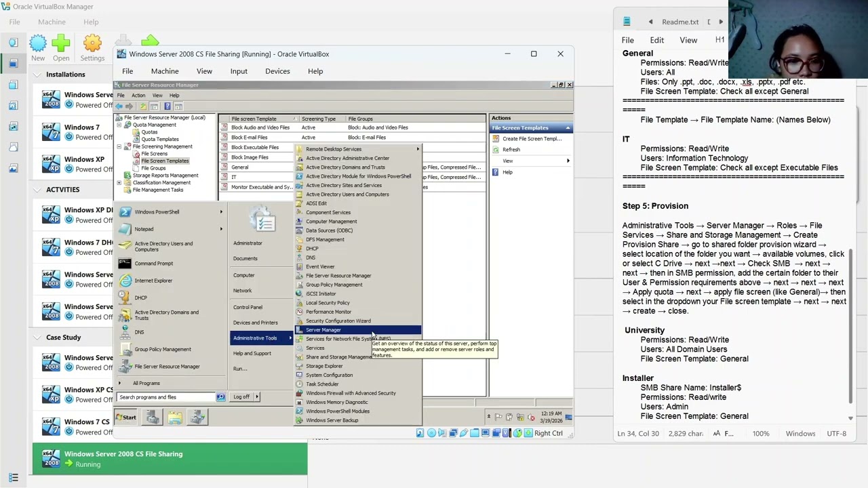This screenshot has width=868, height=488.
Task: Click FSRM toolbar Up one level icon
Action: 143,106
